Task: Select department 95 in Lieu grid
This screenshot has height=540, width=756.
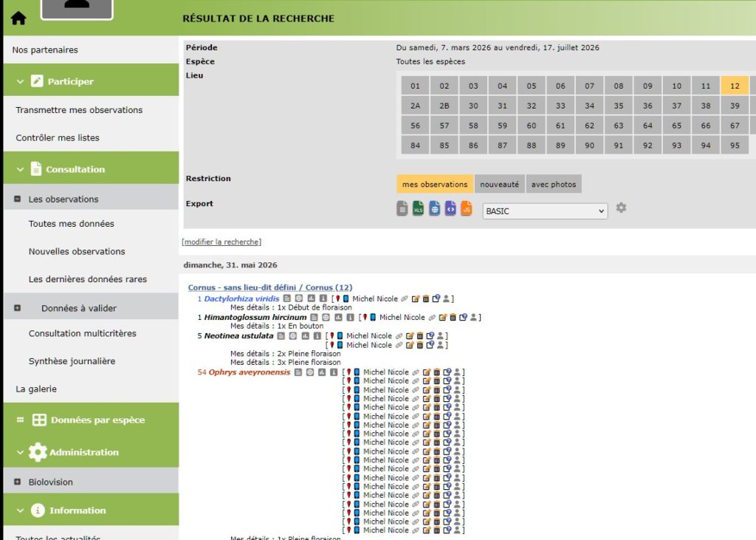Action: click(x=735, y=146)
